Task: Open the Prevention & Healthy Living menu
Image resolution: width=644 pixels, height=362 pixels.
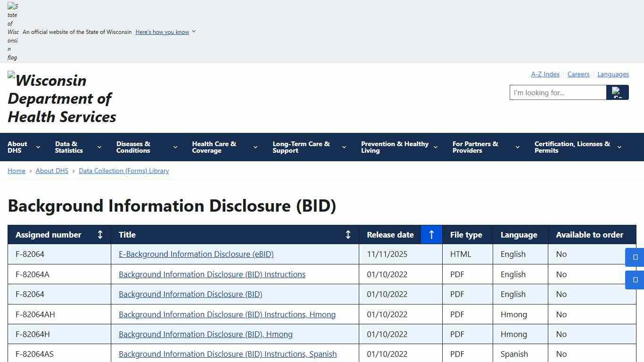Action: (x=396, y=147)
